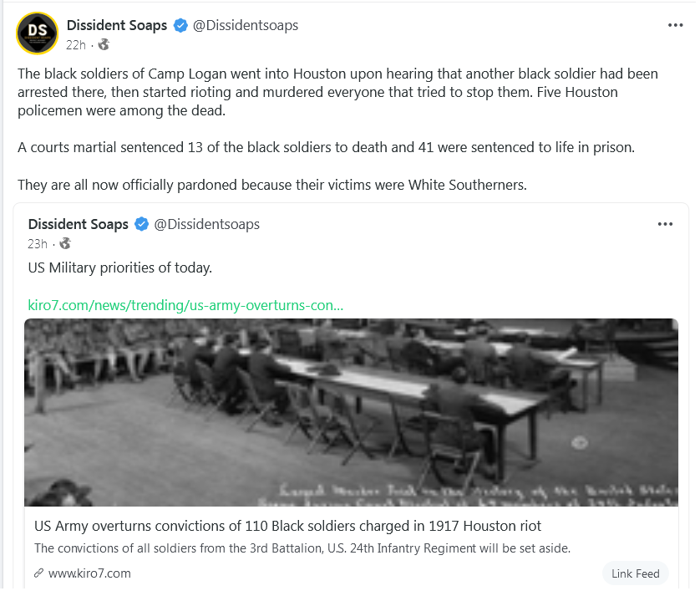Open the Dissident Soaps DS profile avatar
Screen dimensions: 700x591
tap(37, 33)
